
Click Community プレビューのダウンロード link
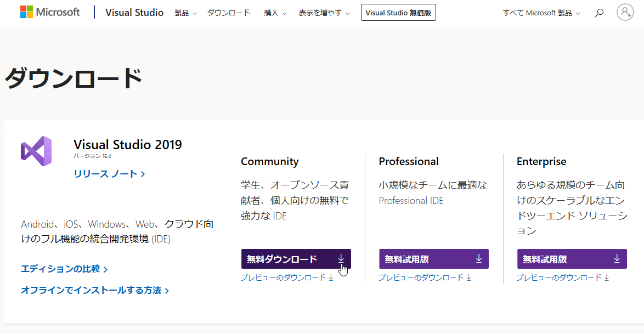pyautogui.click(x=287, y=278)
